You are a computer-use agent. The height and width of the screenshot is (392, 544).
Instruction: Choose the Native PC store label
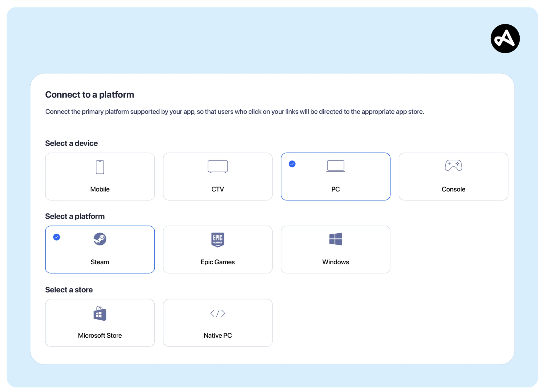point(218,336)
